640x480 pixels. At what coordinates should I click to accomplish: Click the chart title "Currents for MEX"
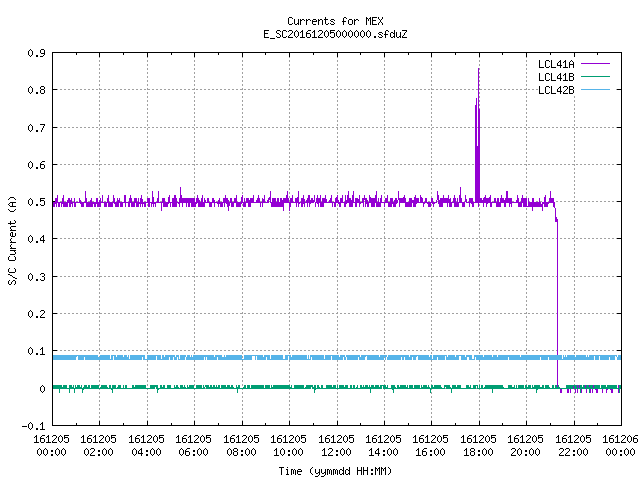point(335,21)
